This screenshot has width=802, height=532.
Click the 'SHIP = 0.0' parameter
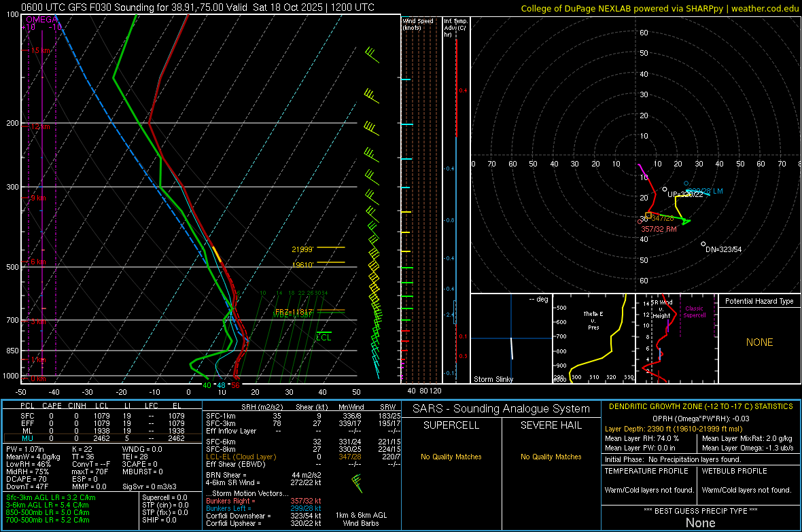[x=159, y=520]
